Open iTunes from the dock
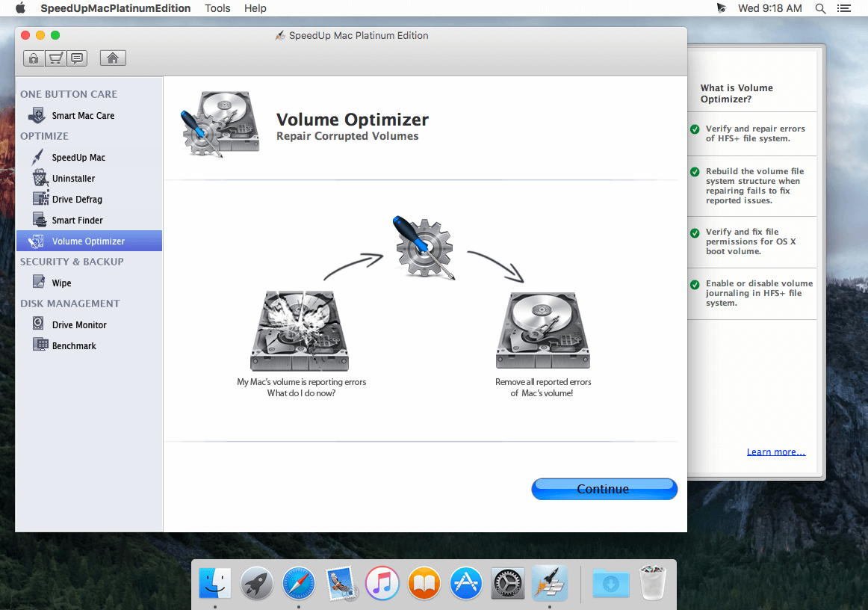Screen dimensions: 868x610 382,583
